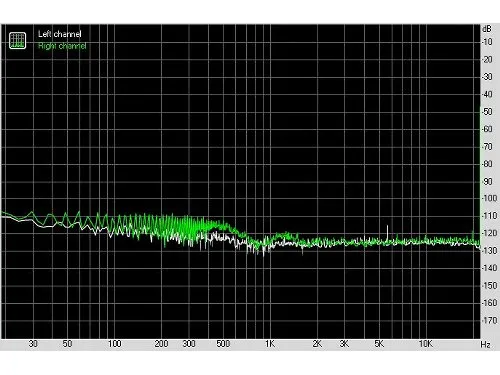
Task: Click the -120 dB axis label
Action: 489,233
